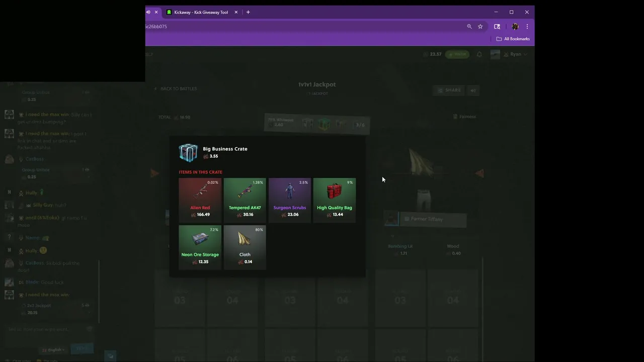Open a new browser tab
This screenshot has height=362, width=644.
click(x=248, y=12)
